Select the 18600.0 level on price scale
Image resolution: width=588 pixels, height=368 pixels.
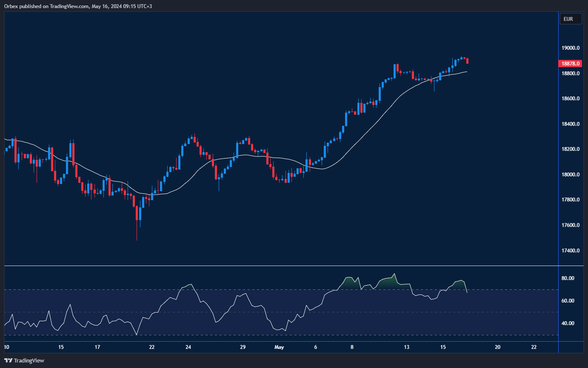[x=571, y=99]
